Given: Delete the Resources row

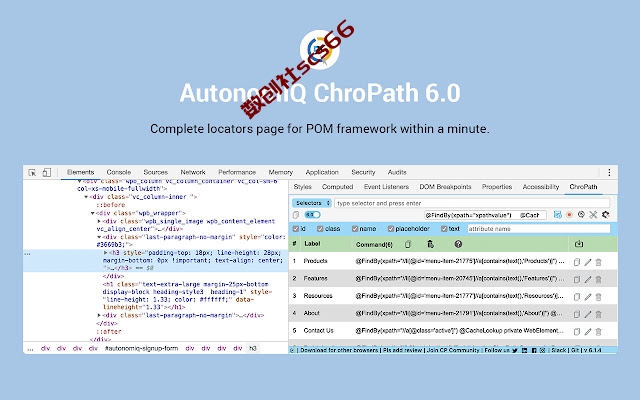Looking at the screenshot, I should click(x=598, y=297).
